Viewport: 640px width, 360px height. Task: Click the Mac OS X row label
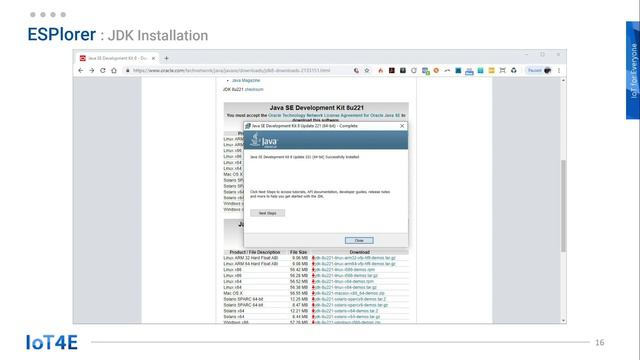pos(233,293)
